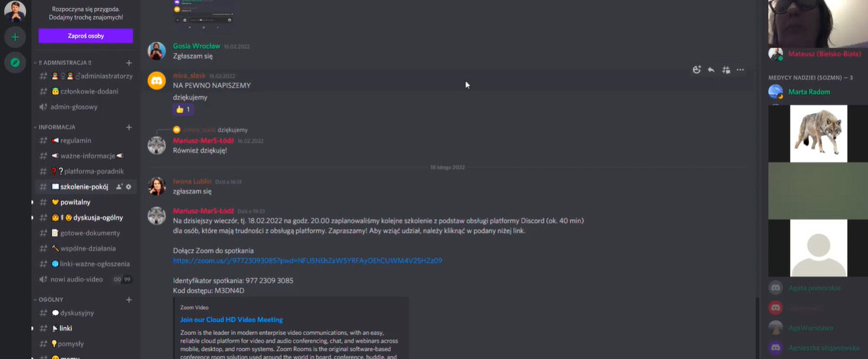Click Iwona Lublin's avatar in chat
The height and width of the screenshot is (359, 868).
(x=157, y=186)
